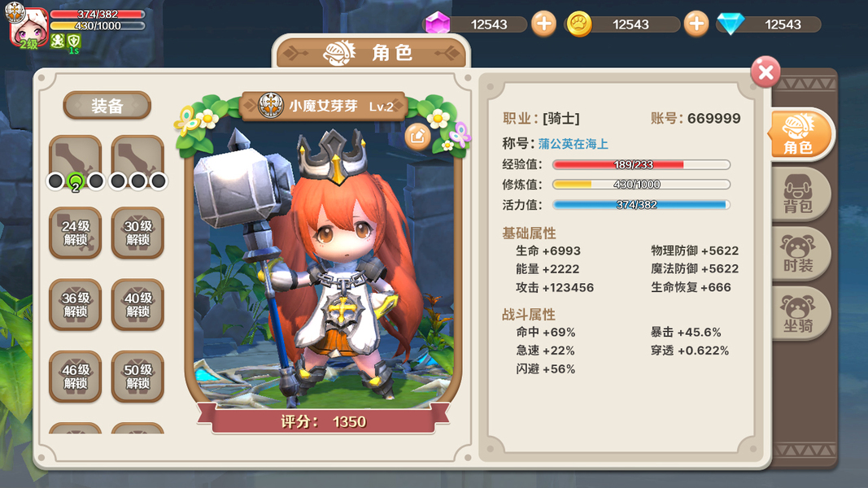
Task: Tap the green skull status icon
Action: 58,41
